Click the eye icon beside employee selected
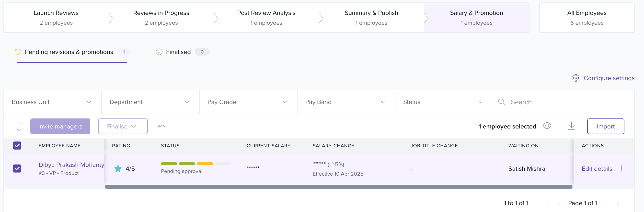The width and height of the screenshot is (644, 212). click(x=547, y=126)
